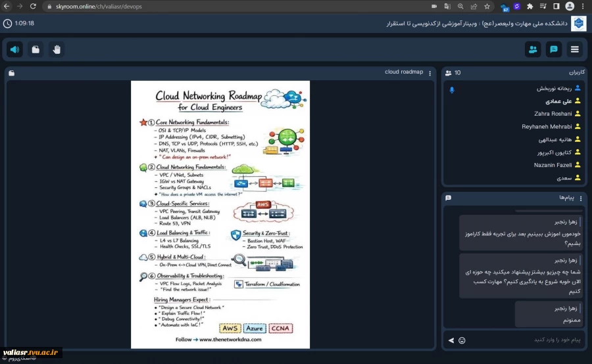Click the کاربران users panel title
This screenshot has height=364, width=592.
pos(576,72)
